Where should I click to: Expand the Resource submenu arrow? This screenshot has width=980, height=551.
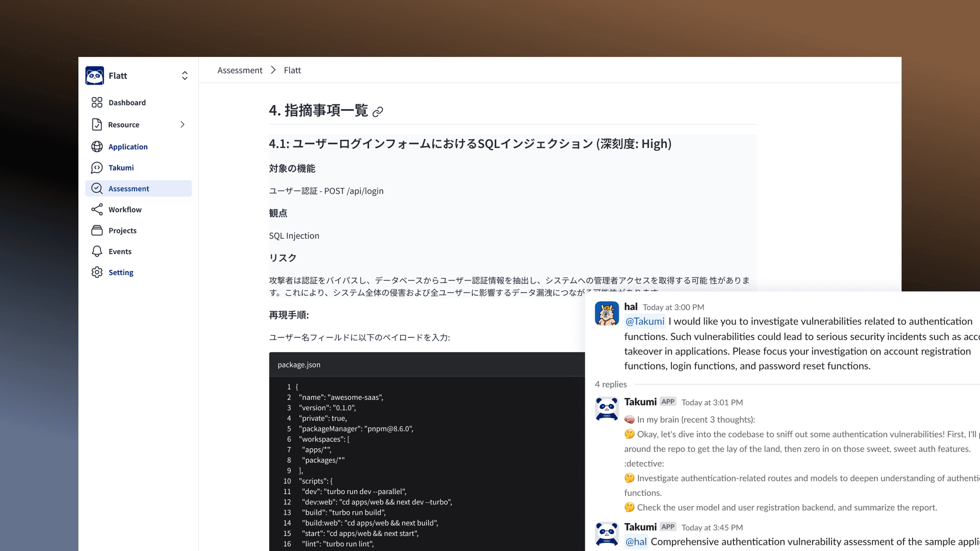coord(182,124)
